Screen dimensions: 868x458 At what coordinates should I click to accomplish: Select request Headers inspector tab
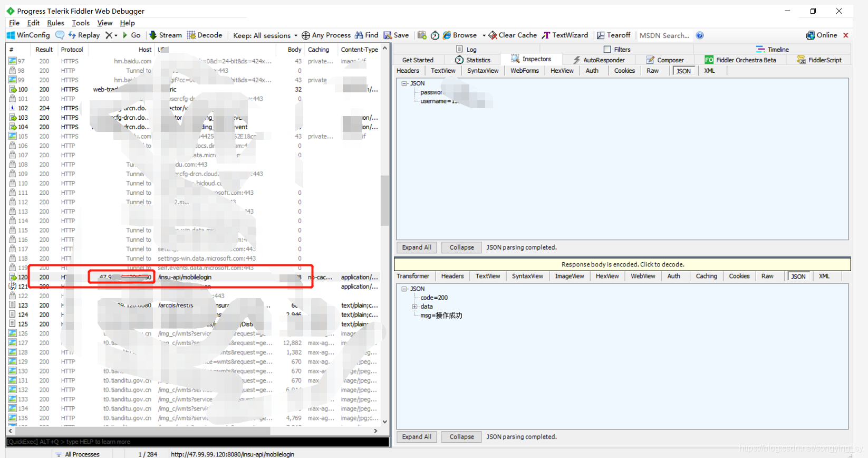(x=408, y=71)
